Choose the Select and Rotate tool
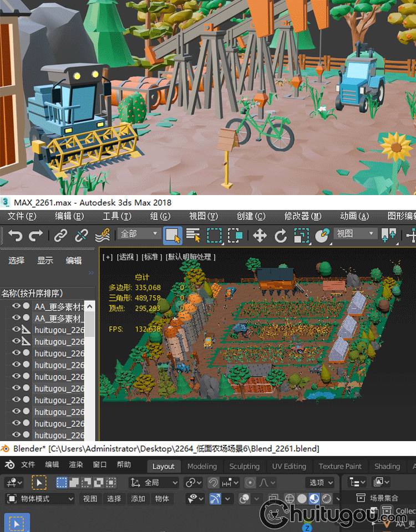This screenshot has width=416, height=532. tap(281, 236)
